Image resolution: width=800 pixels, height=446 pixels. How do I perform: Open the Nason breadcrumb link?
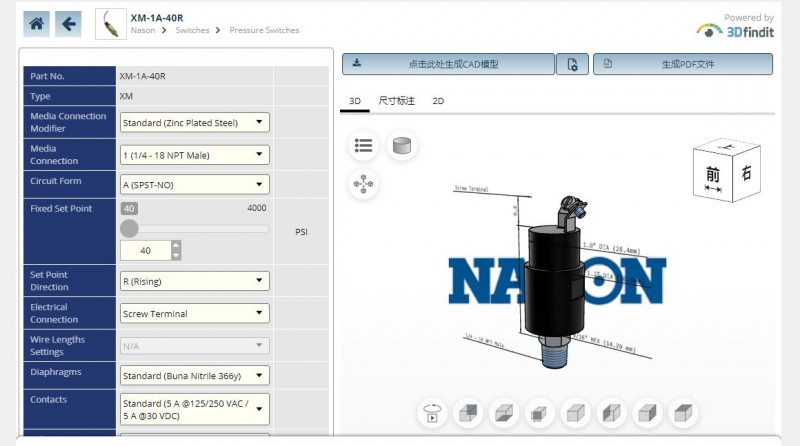point(143,30)
